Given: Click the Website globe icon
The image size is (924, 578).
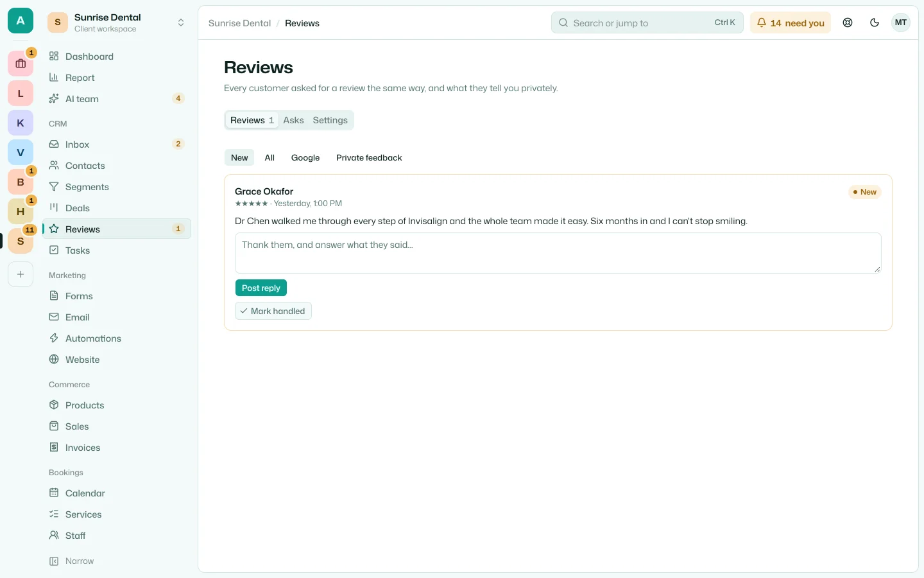Looking at the screenshot, I should click(54, 360).
